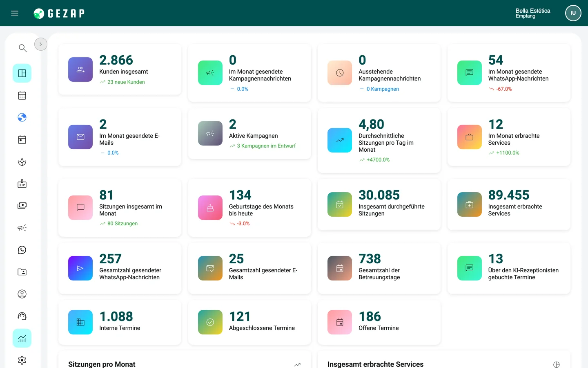Click the Ausstehende Kampagnennachrichten clock icon
The height and width of the screenshot is (368, 588).
340,73
